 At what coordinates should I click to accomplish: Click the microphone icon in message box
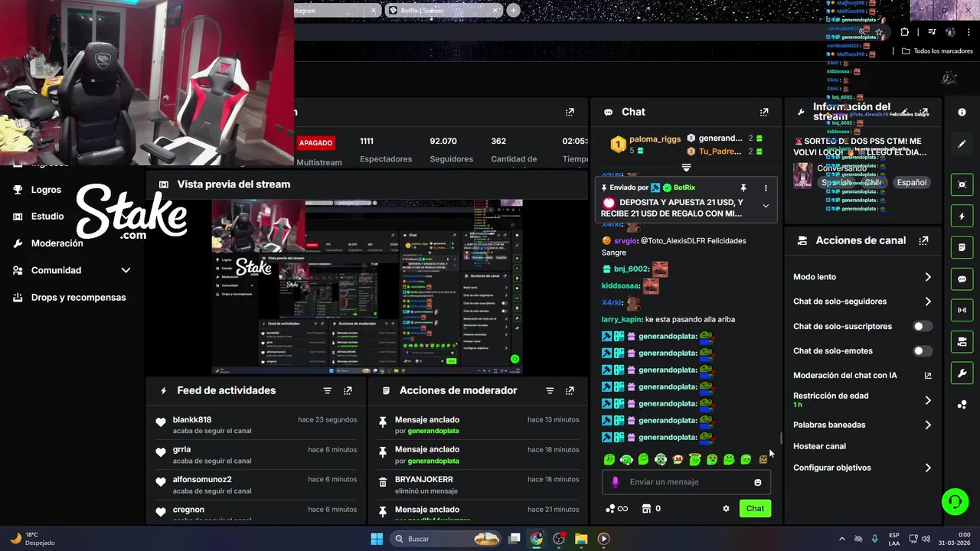coord(616,482)
